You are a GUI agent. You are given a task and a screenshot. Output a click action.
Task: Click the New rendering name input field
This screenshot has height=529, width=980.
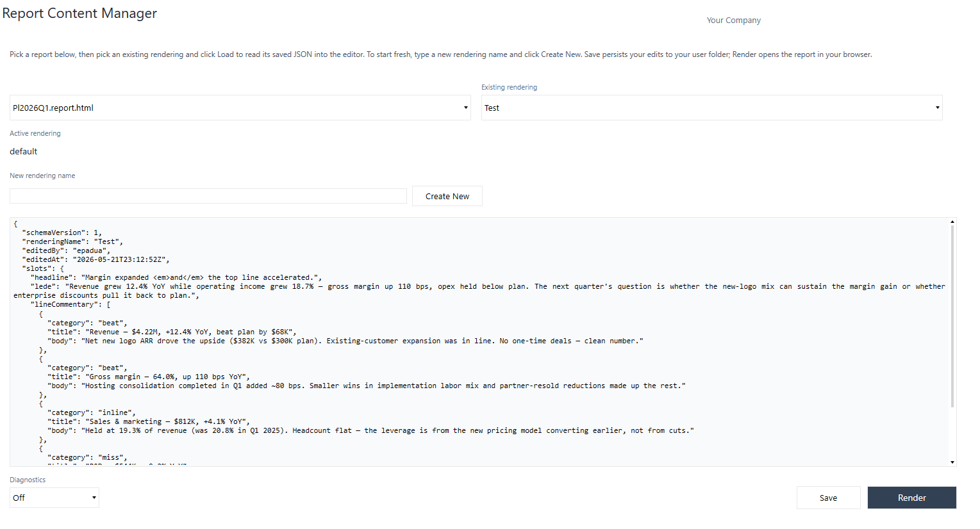coord(208,196)
